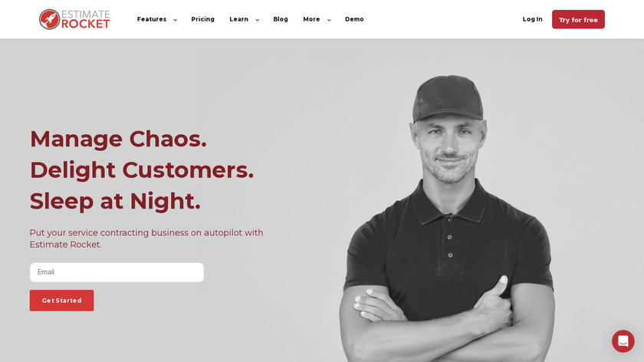Viewport: 644px width, 362px height.
Task: Click the Estimate Rocket logo icon
Action: tap(49, 19)
